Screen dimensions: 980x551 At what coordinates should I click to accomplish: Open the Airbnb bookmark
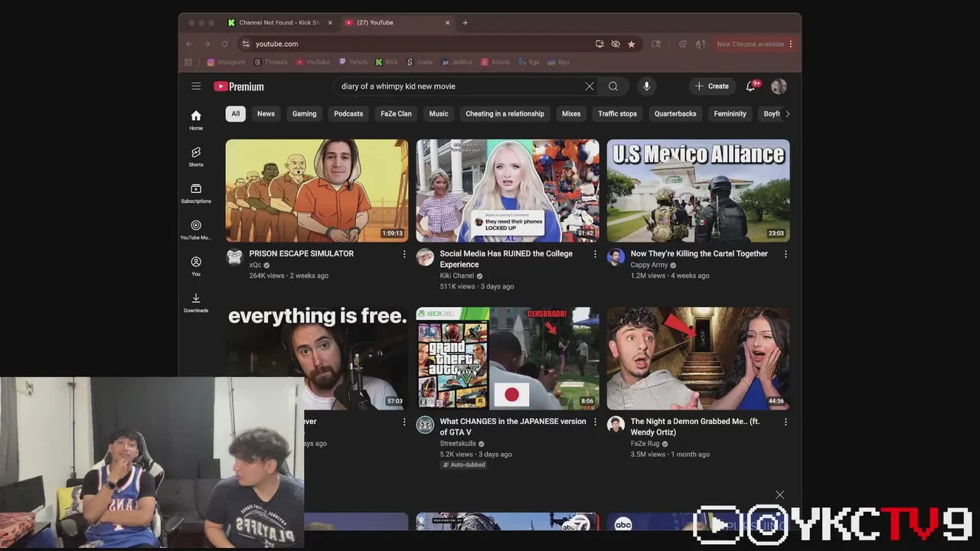point(495,62)
